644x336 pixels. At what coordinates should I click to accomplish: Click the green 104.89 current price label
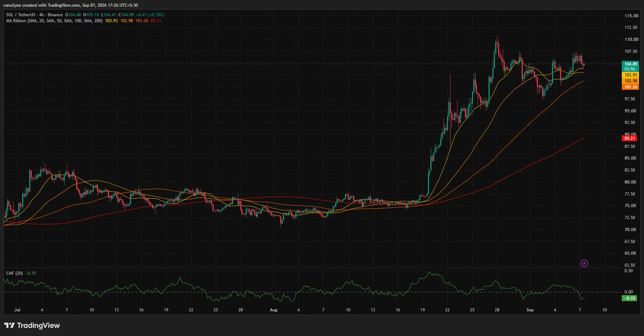[x=631, y=64]
